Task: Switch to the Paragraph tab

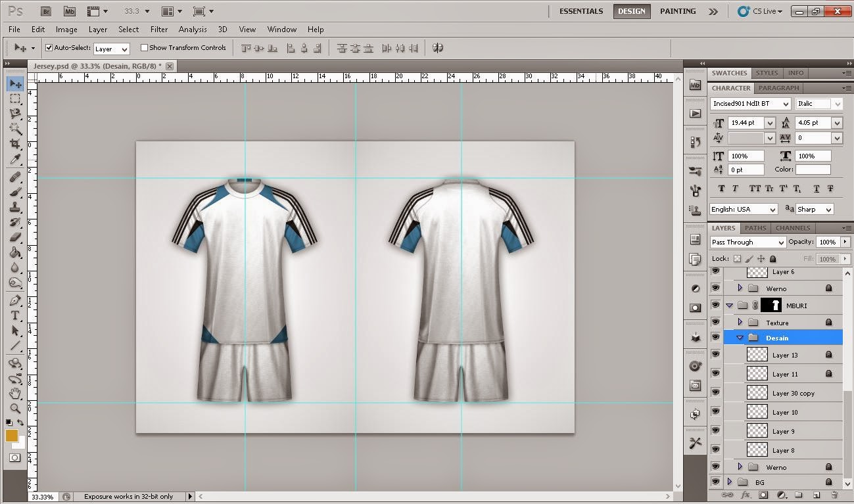Action: click(x=778, y=88)
